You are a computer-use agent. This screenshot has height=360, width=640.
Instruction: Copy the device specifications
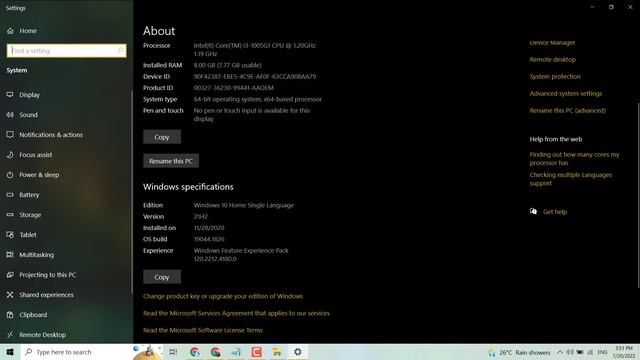tap(162, 137)
